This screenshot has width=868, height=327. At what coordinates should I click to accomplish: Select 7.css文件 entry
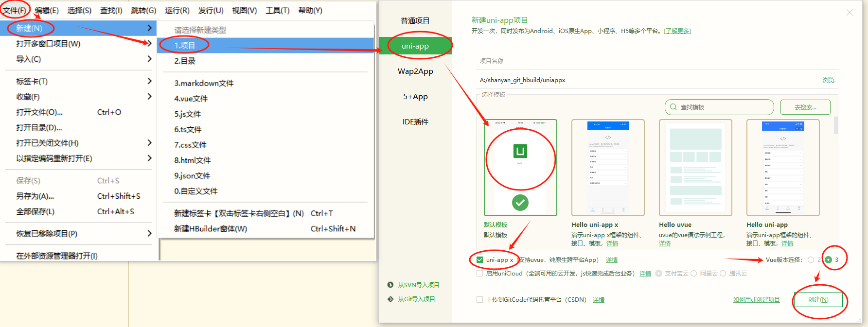[x=266, y=145]
